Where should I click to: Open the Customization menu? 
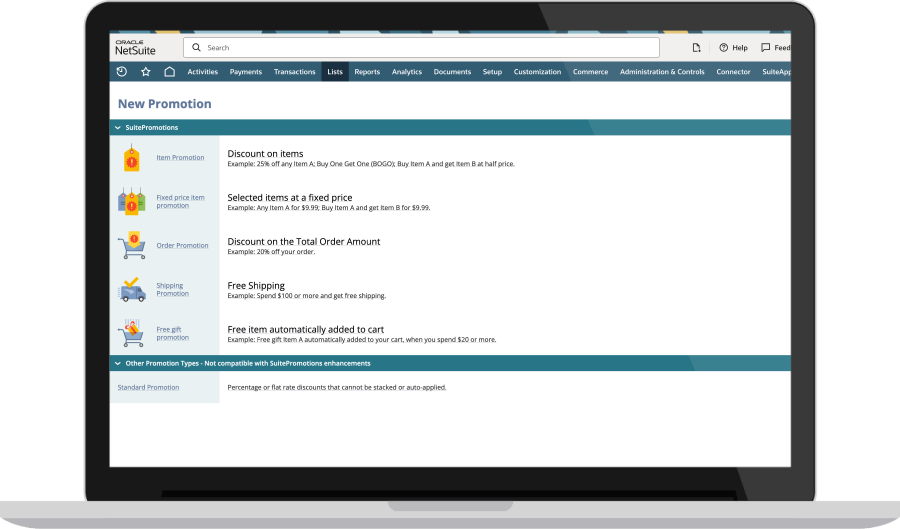tap(537, 72)
